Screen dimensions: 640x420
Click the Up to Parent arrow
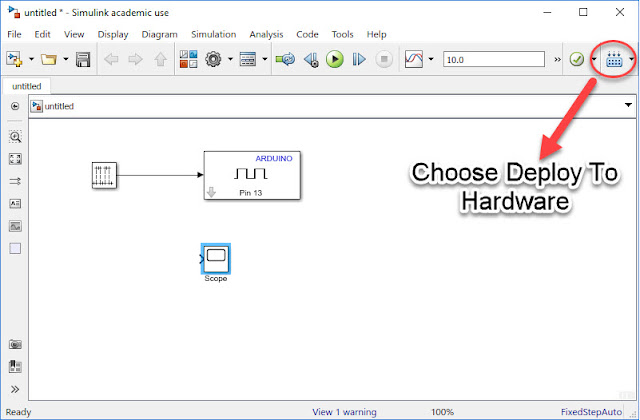(160, 60)
